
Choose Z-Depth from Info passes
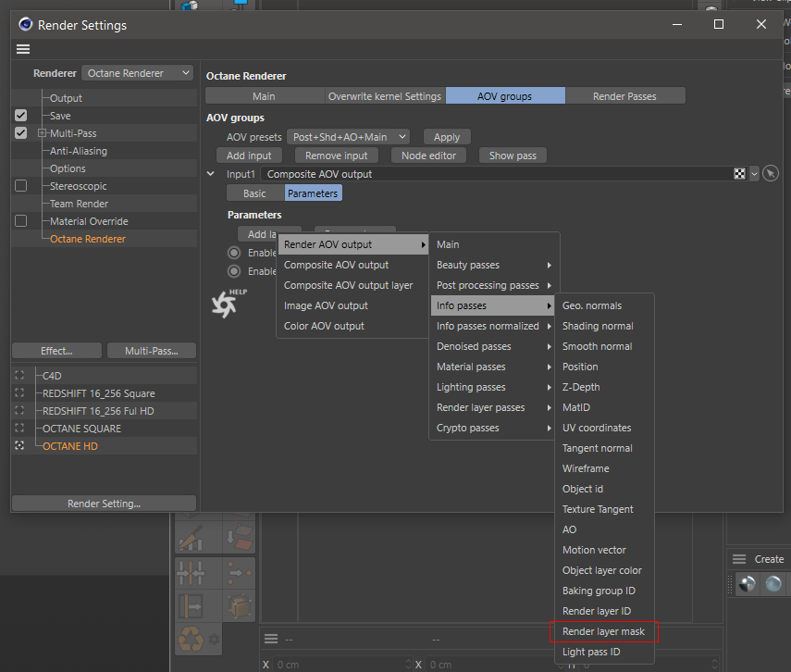(604, 387)
